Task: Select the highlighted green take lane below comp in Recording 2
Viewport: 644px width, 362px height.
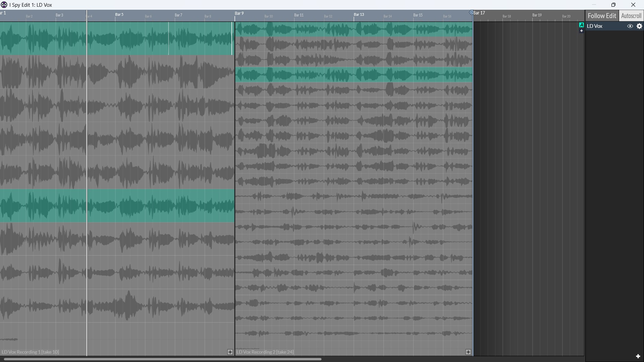Action: pos(354,75)
